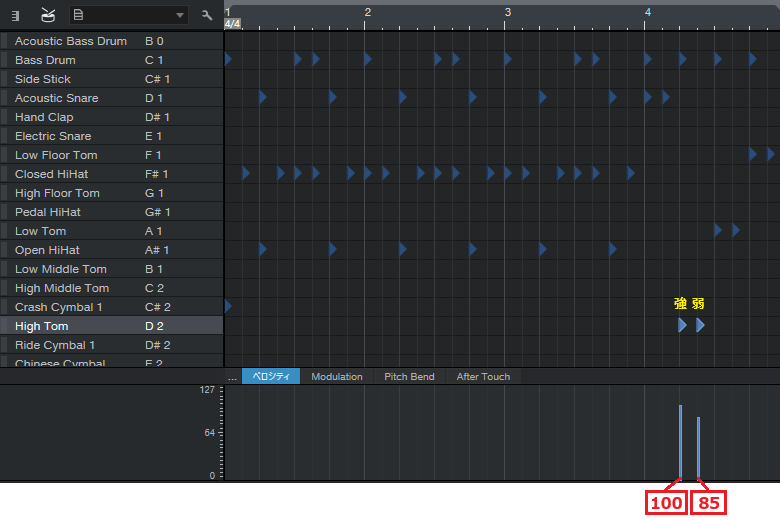Open the wrench setup tool
Viewport: 780px width, 520px height.
tap(207, 15)
